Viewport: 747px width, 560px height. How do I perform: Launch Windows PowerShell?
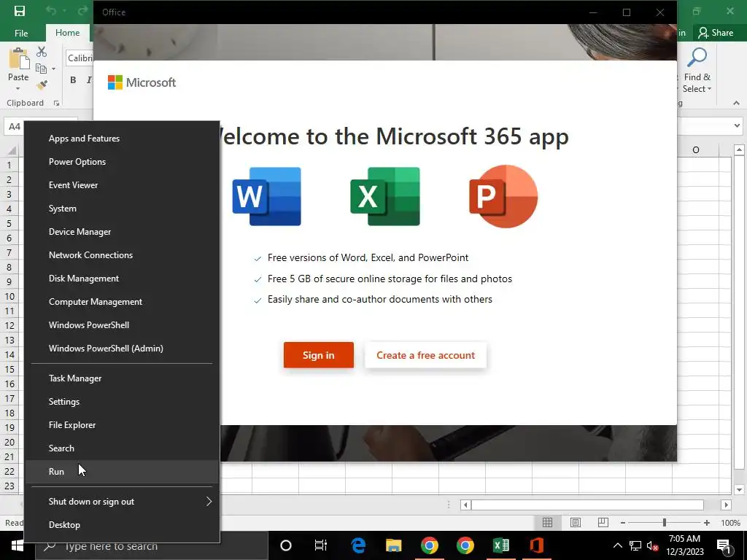[122, 325]
